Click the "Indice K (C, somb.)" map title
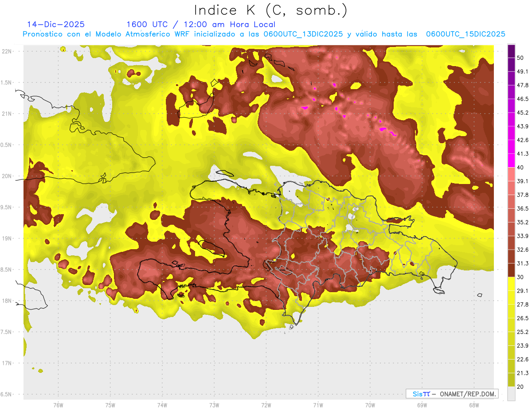The image size is (532, 411). pyautogui.click(x=270, y=10)
